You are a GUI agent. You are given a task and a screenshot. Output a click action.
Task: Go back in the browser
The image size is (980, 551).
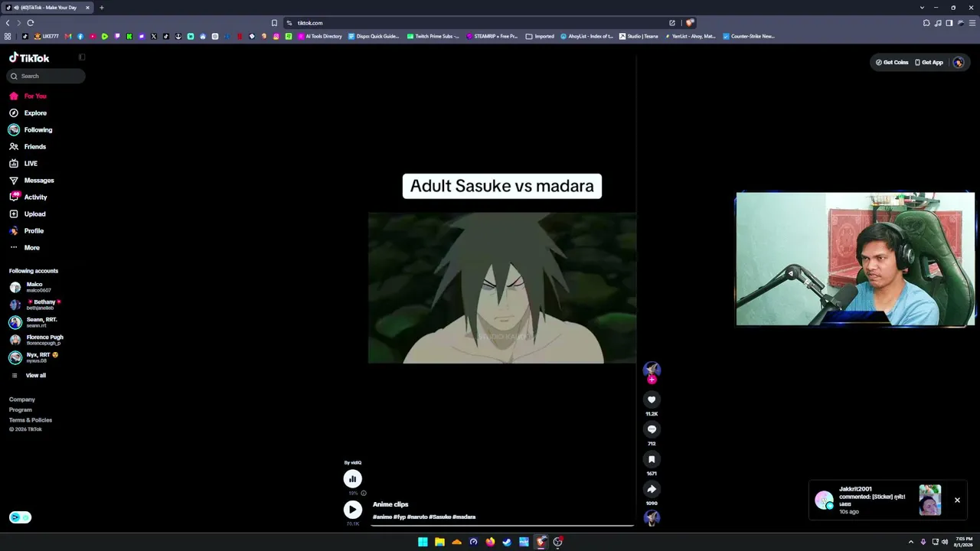[8, 23]
